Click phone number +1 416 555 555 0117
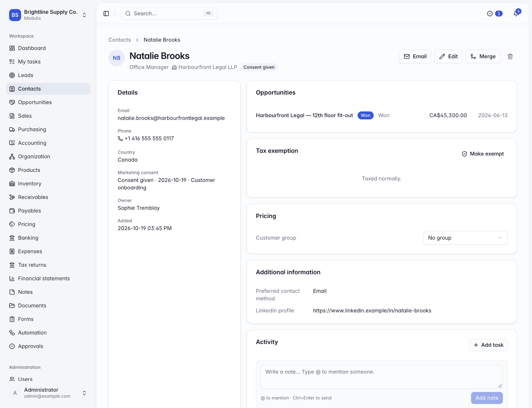 [146, 139]
